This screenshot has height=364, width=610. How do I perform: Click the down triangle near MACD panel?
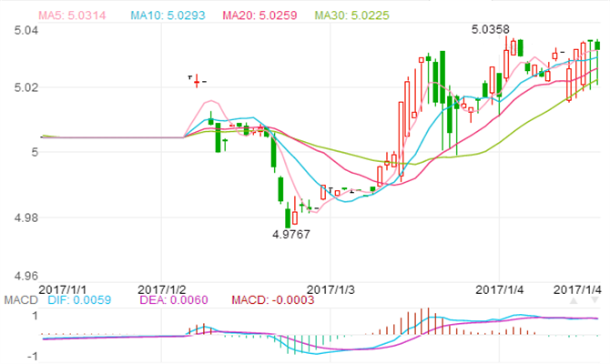tap(595, 300)
